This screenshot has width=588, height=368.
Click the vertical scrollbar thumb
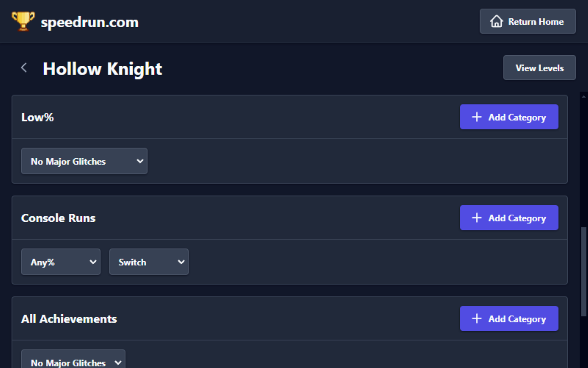583,271
